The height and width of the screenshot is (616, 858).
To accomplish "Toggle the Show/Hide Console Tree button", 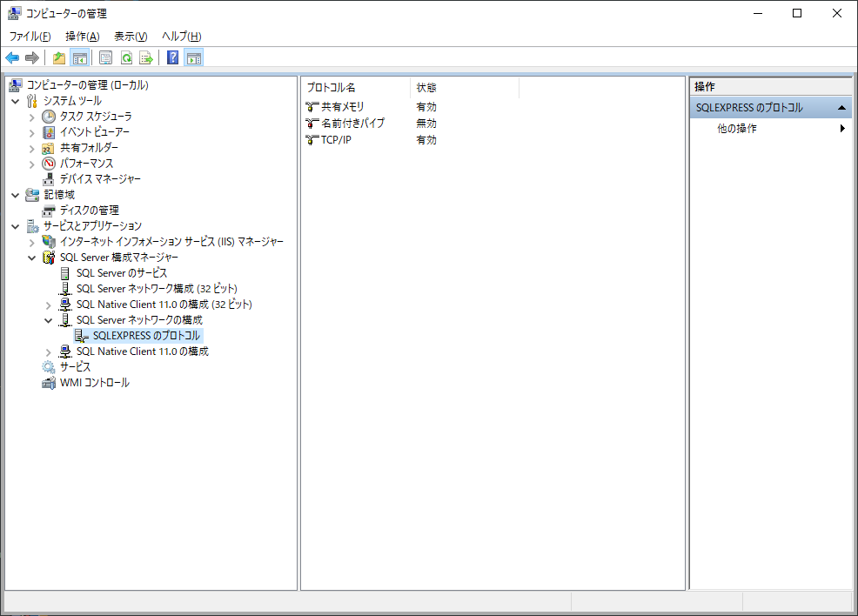I will point(80,57).
